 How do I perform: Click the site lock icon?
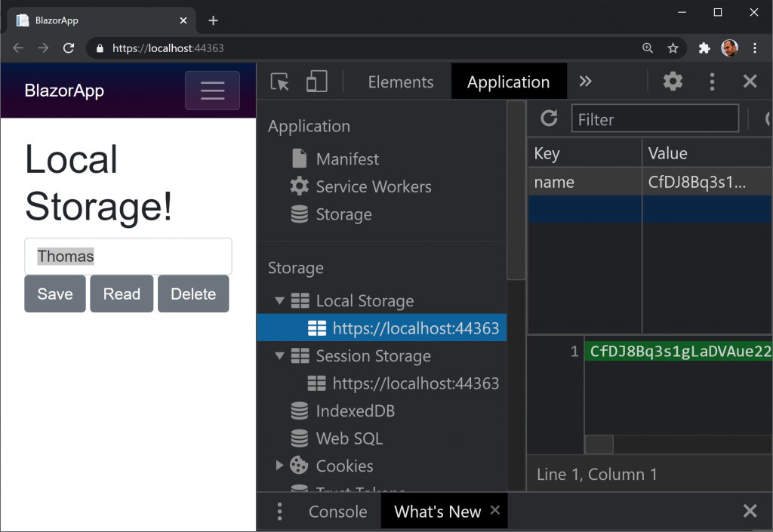pyautogui.click(x=100, y=48)
